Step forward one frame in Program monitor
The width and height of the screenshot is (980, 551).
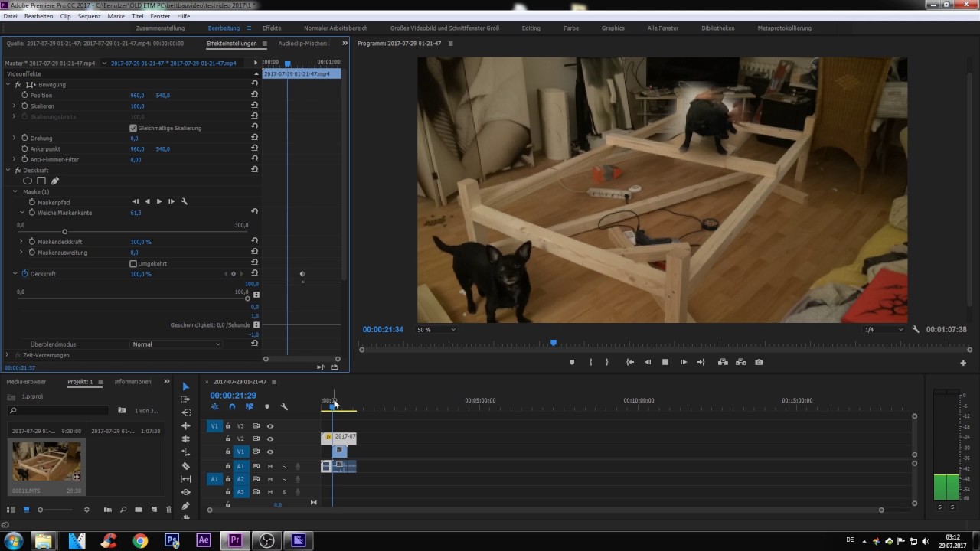coord(683,362)
